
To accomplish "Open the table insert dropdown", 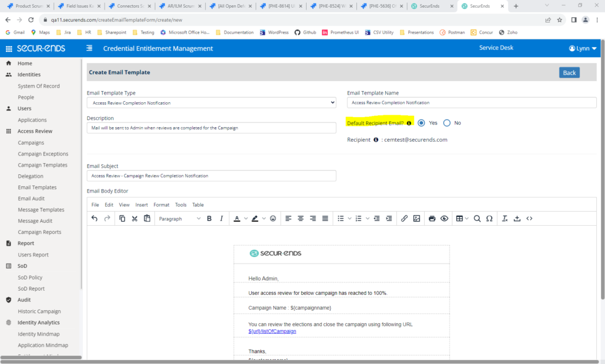I will [462, 219].
